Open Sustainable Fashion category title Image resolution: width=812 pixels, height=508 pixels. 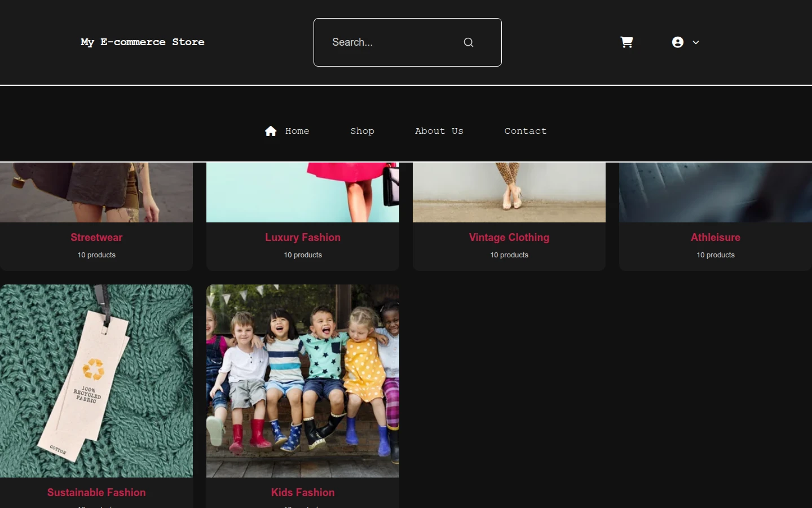96,493
